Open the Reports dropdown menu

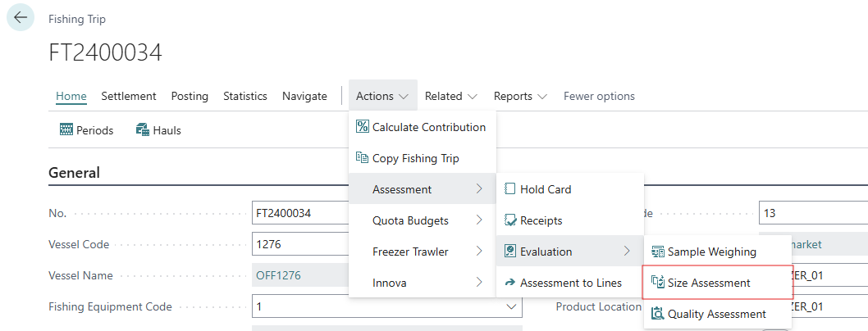pos(520,96)
